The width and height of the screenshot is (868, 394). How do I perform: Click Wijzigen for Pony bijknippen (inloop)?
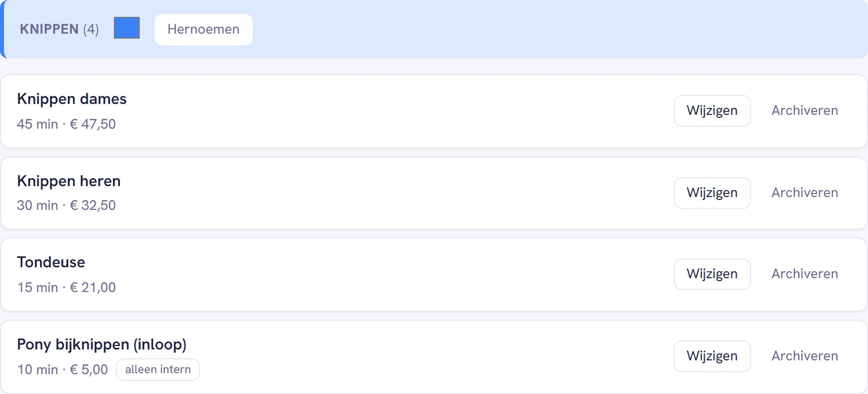[712, 356]
